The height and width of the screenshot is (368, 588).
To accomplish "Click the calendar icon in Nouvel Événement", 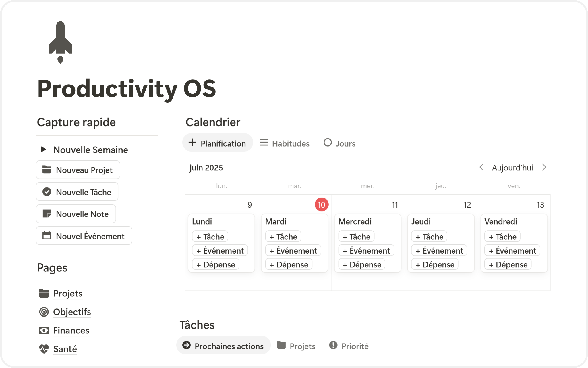I will (47, 236).
